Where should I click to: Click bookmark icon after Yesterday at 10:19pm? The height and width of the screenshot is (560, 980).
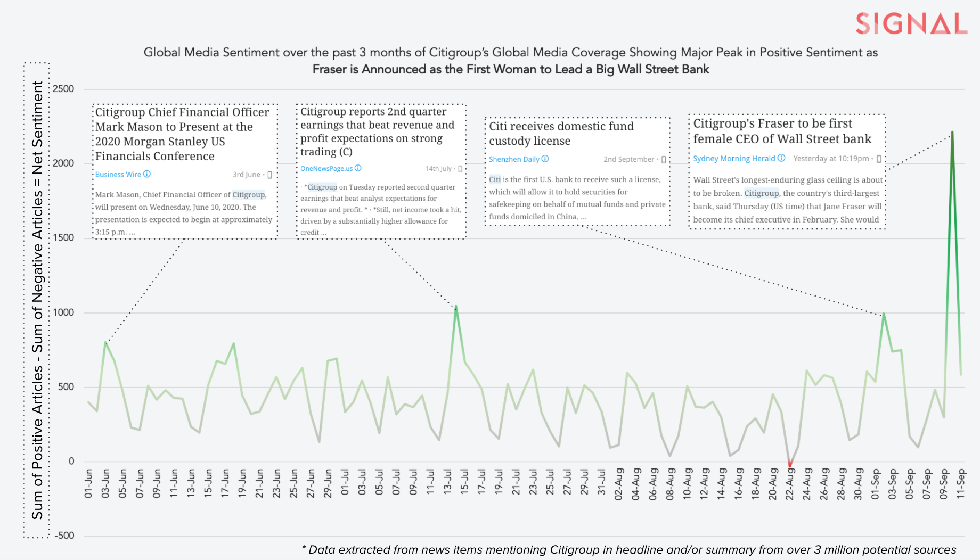tap(879, 159)
